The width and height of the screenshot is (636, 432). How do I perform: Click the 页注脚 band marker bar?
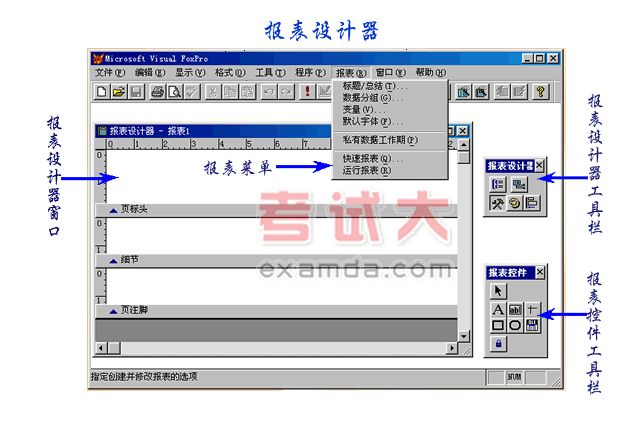click(277, 311)
